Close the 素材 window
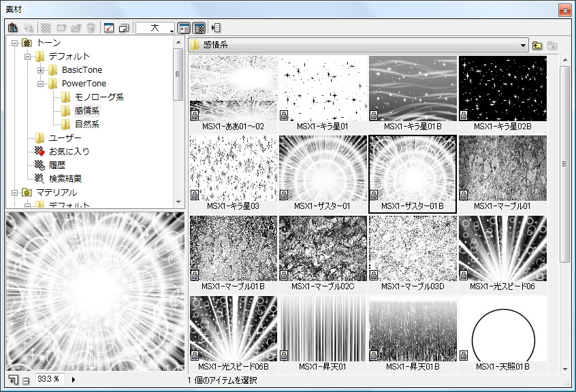The width and height of the screenshot is (576, 392). [564, 10]
